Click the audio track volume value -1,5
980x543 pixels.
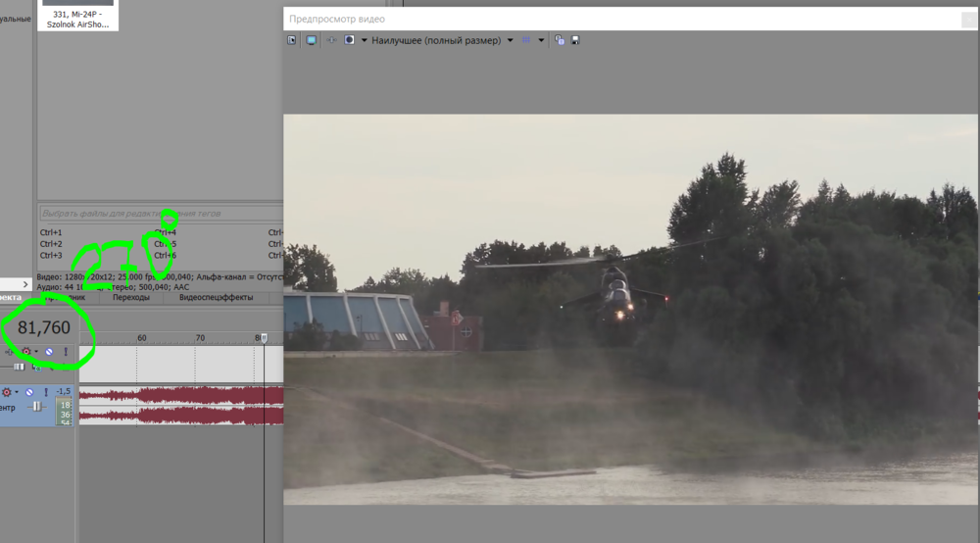(x=63, y=391)
